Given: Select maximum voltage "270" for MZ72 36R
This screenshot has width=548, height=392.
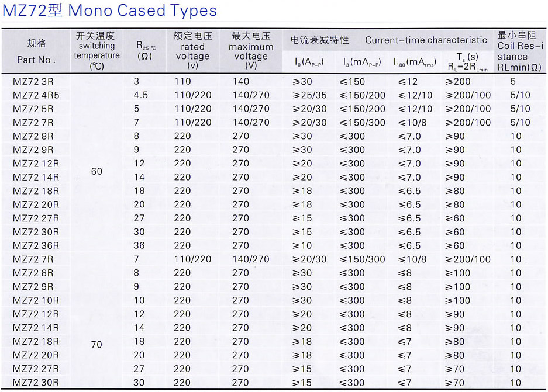Looking at the screenshot, I should click(241, 246).
